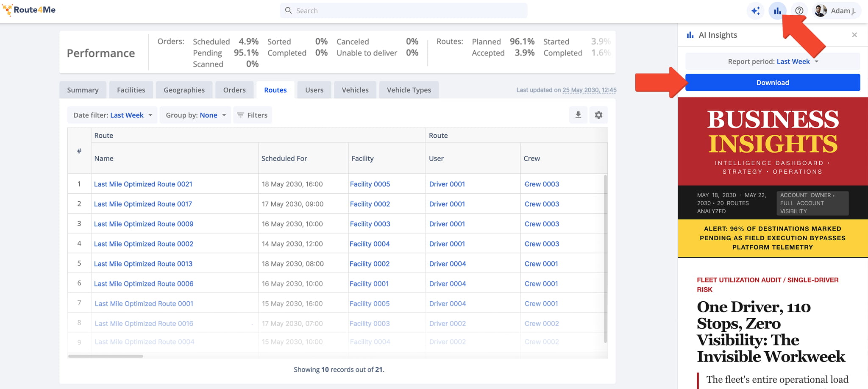
Task: Open the help question mark icon
Action: 799,11
